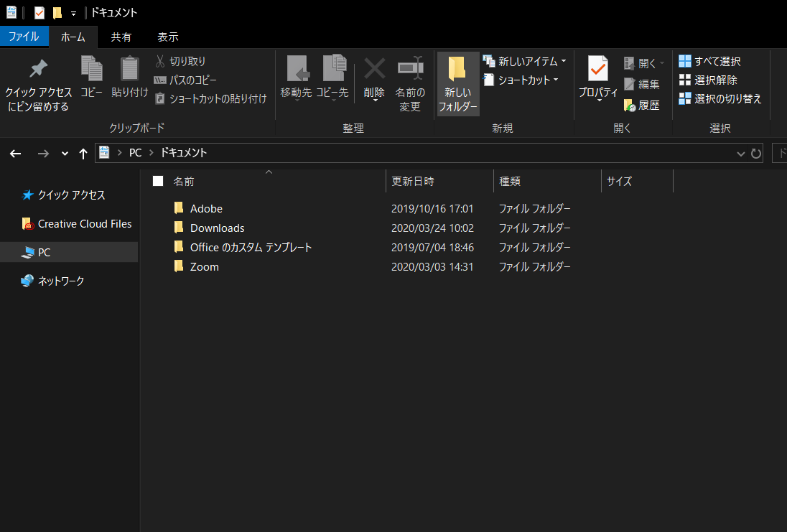Click the search box at far right
This screenshot has width=787, height=532.
pos(780,154)
